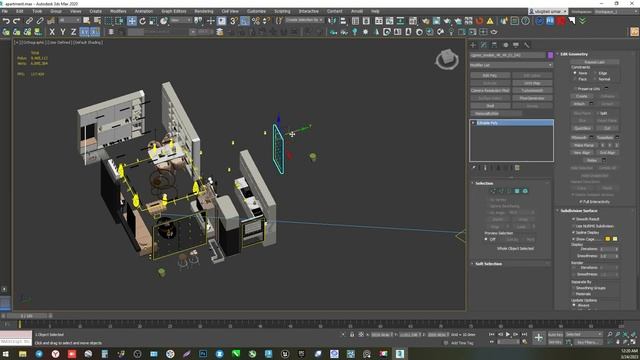The width and height of the screenshot is (640, 360).
Task: Set constraints to None
Action: 580,73
